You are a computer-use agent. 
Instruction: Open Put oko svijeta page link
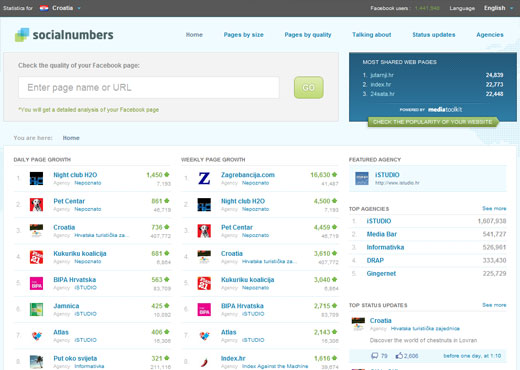75,358
